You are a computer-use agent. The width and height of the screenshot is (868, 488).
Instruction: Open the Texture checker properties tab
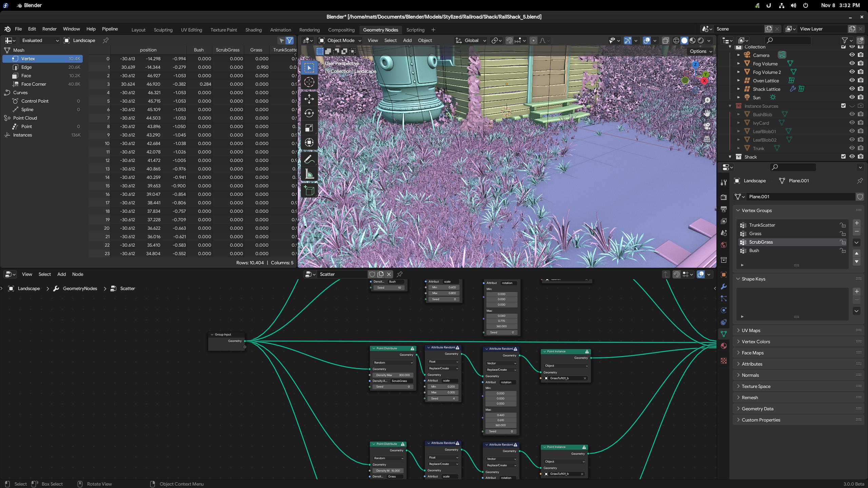point(724,361)
